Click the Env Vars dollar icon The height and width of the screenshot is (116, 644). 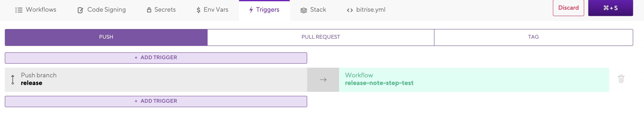198,10
